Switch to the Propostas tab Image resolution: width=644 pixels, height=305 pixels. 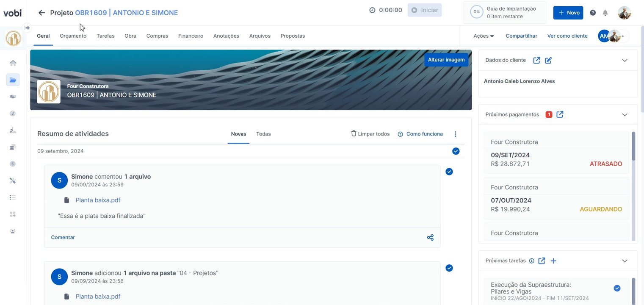pos(293,36)
